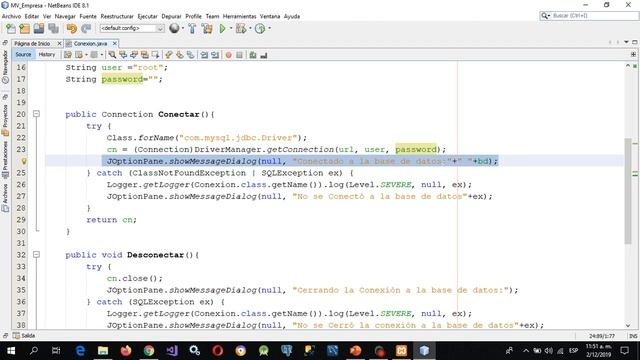Viewport: 640px width, 360px height.
Task: Open the default config combo box
Action: pyautogui.click(x=132, y=28)
